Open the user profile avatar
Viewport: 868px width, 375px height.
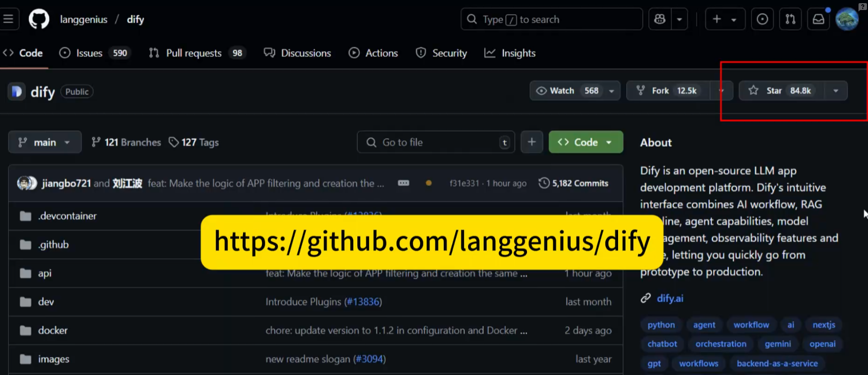[x=847, y=20]
